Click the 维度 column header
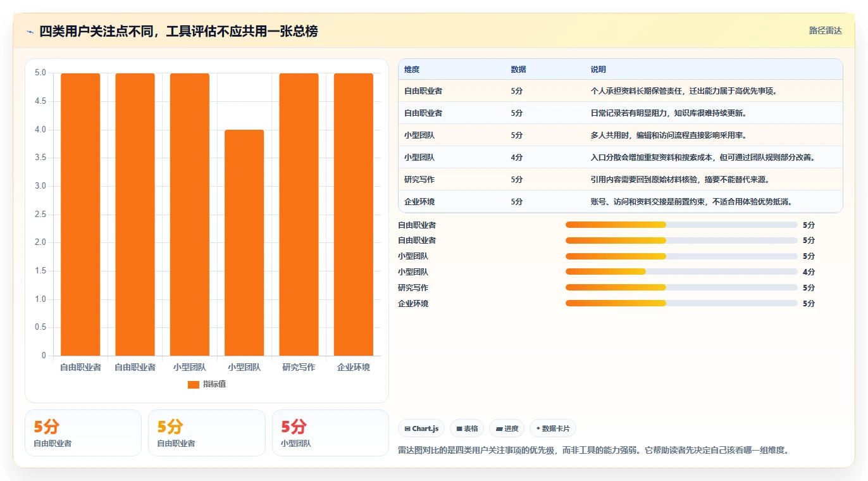Screen dimensions: 868x481 pos(412,70)
